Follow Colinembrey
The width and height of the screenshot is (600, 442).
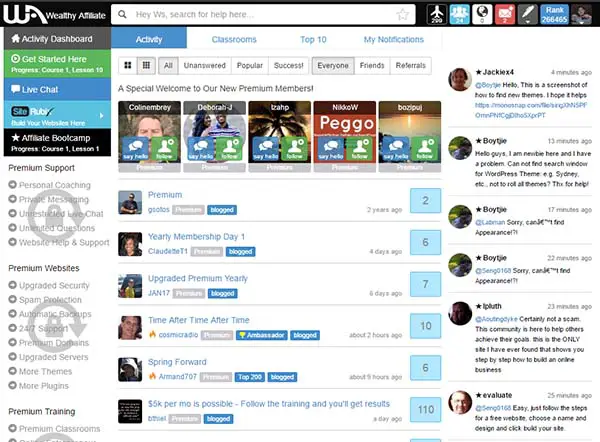click(164, 149)
